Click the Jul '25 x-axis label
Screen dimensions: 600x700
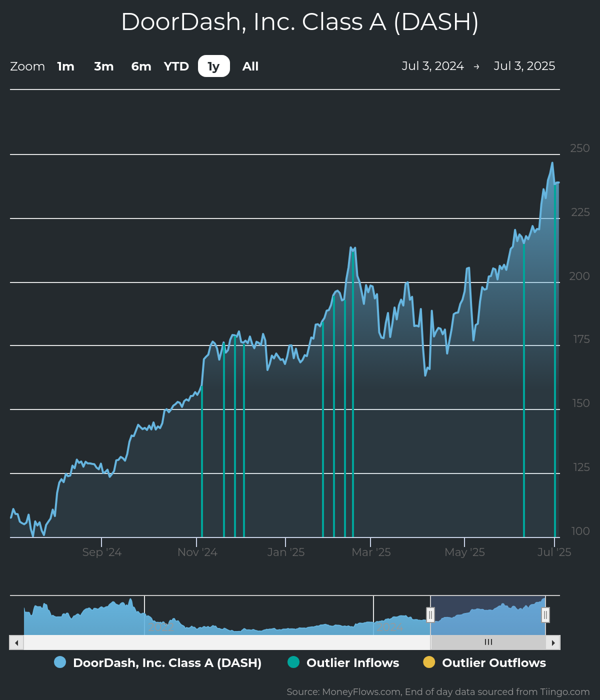(554, 552)
